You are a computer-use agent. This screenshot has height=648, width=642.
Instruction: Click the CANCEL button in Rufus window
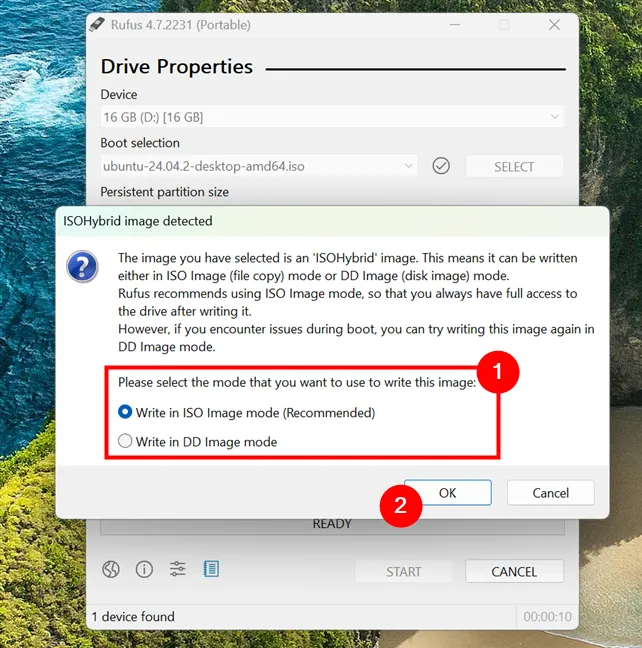(514, 572)
